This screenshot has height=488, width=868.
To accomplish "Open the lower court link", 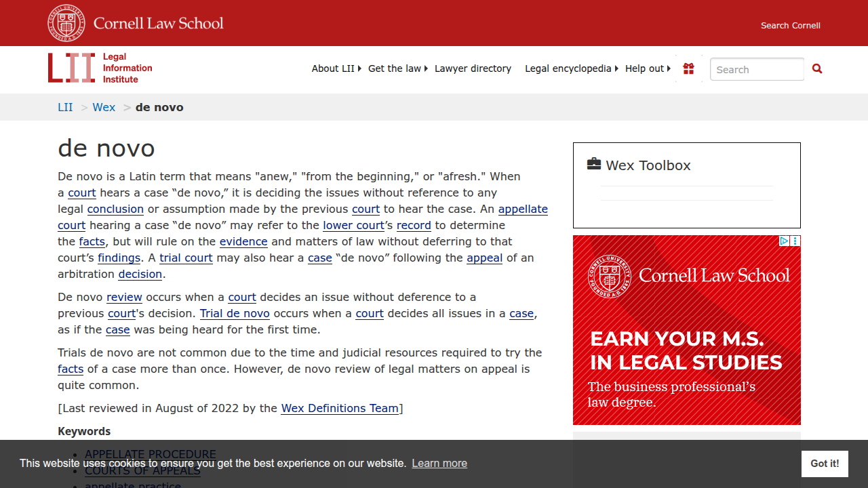I will coord(354,225).
